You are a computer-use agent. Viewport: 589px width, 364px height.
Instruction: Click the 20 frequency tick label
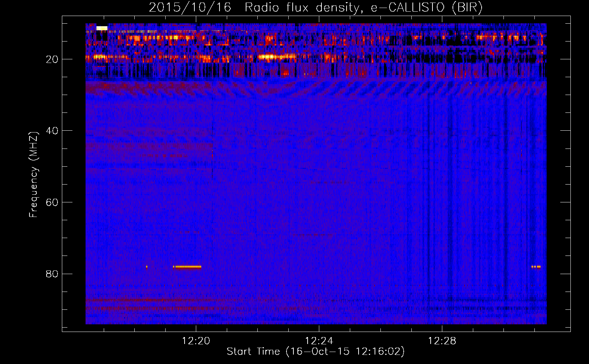[52, 59]
